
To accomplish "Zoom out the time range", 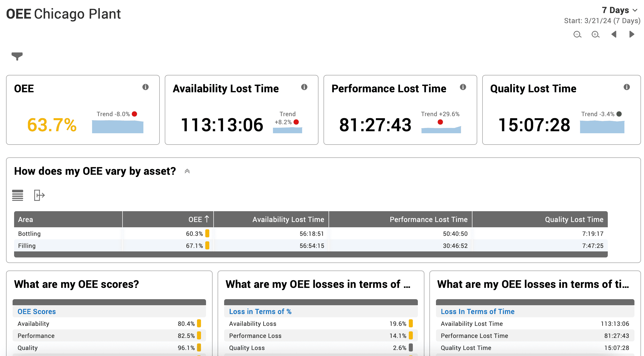I will 577,34.
